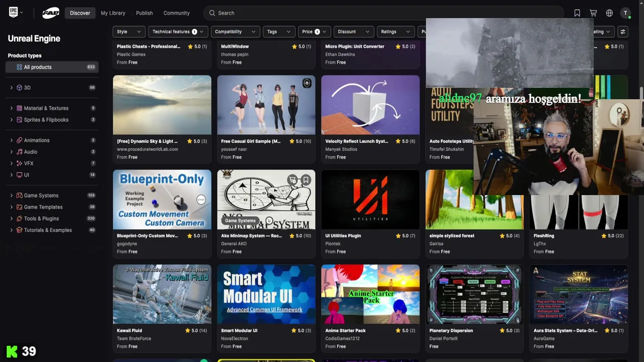The width and height of the screenshot is (644, 362).
Task: Click in the Search input field
Action: pos(384,13)
